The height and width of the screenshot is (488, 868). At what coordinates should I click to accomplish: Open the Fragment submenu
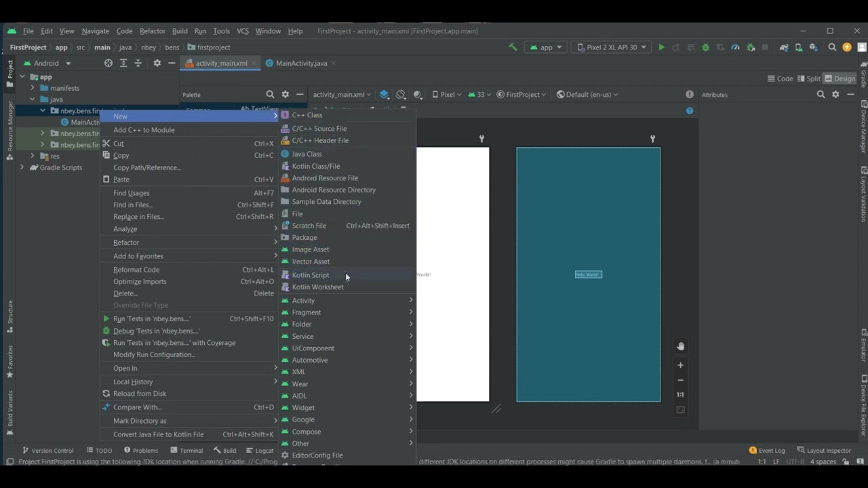[347, 312]
